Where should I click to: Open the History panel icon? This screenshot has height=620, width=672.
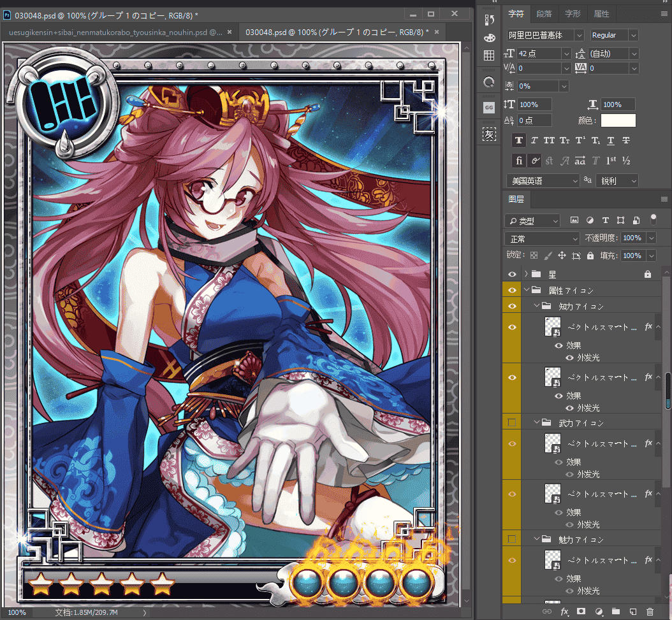[489, 20]
